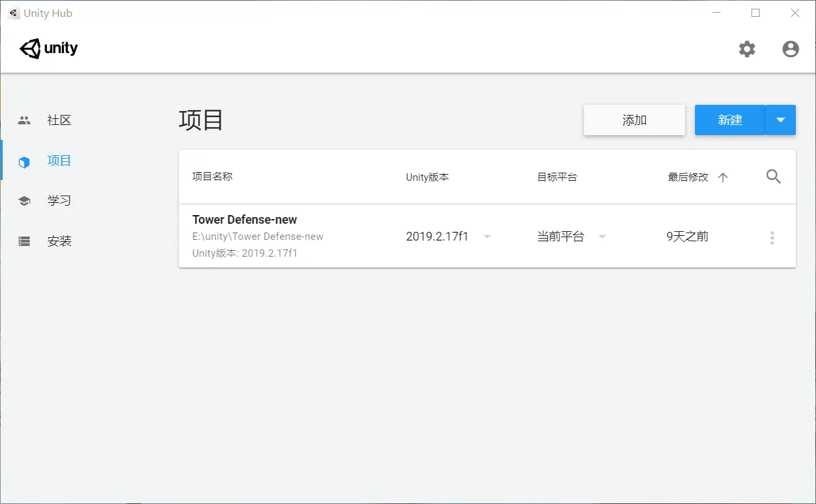Minimize the Unity Hub window

point(717,13)
